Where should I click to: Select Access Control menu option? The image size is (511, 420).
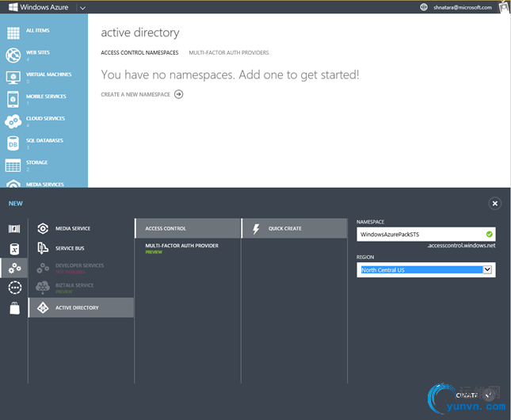click(188, 228)
